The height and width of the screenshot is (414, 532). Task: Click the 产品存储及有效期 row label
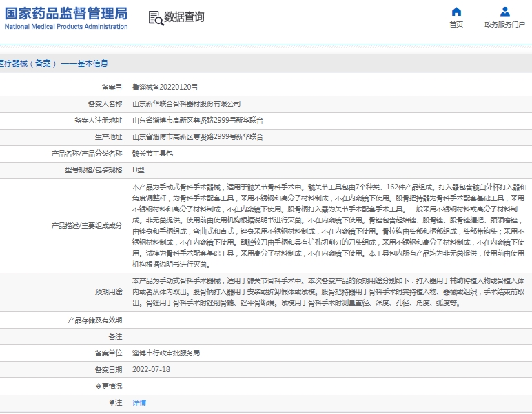pyautogui.click(x=95, y=320)
